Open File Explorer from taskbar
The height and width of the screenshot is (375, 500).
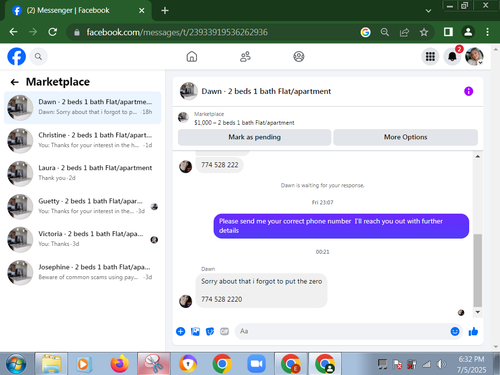pos(51,364)
